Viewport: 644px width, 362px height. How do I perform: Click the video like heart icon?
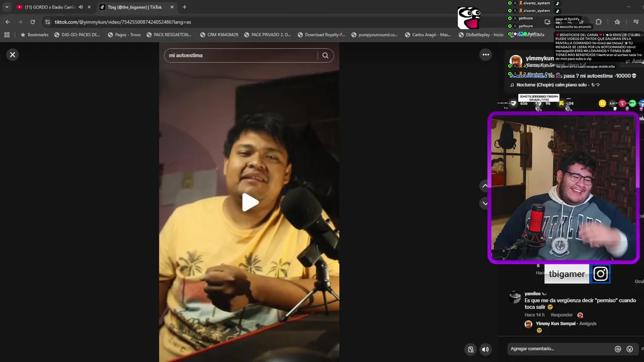[513, 104]
